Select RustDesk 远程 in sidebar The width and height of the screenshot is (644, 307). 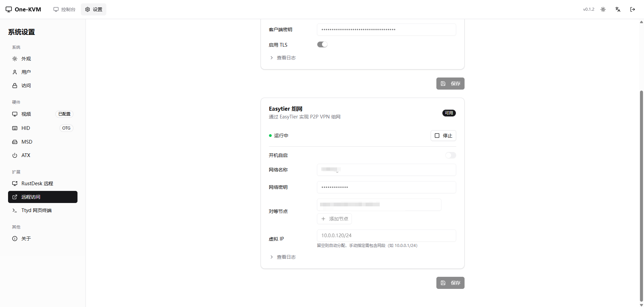37,184
